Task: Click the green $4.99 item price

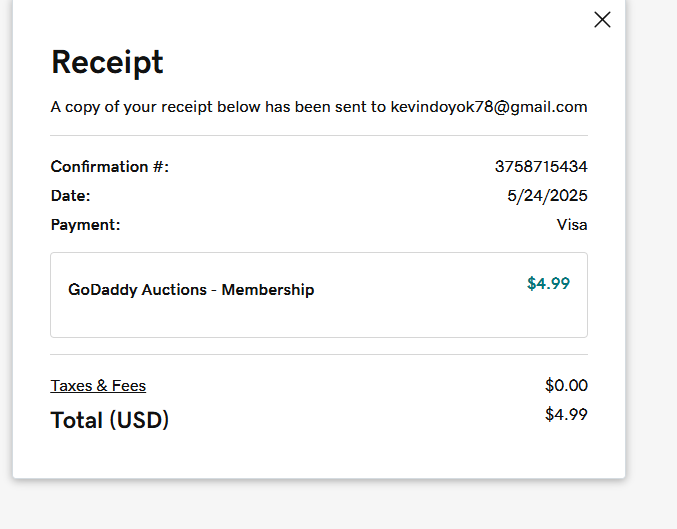Action: [x=548, y=283]
